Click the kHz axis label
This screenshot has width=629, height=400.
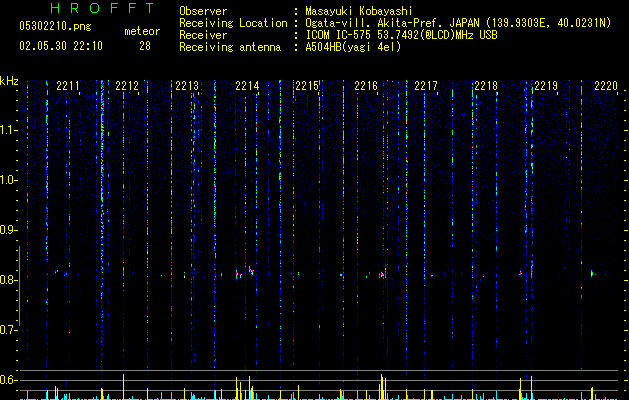pos(9,81)
